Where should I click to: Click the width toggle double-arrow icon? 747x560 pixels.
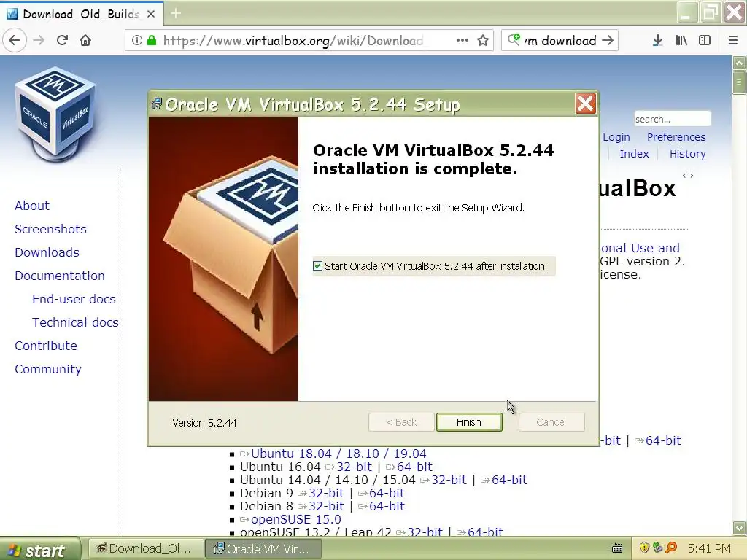coord(687,176)
